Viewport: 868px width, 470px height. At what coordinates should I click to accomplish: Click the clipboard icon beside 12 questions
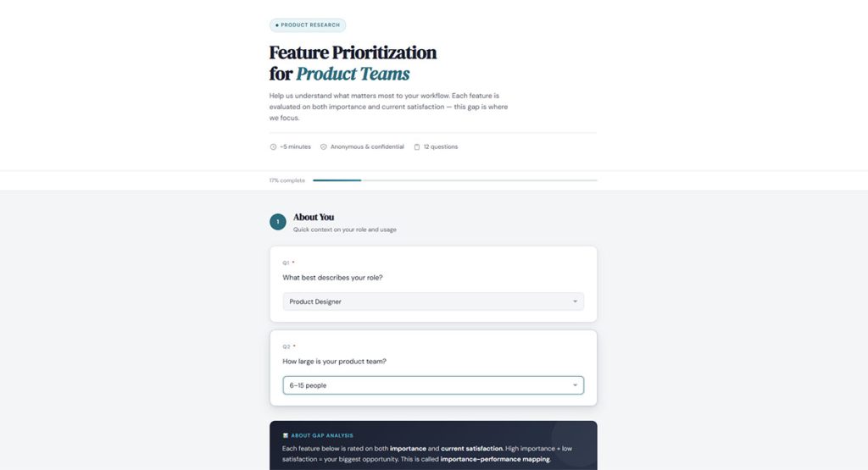click(x=417, y=147)
